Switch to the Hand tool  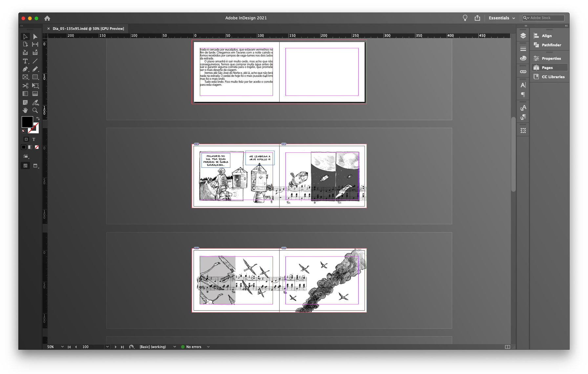pos(25,110)
